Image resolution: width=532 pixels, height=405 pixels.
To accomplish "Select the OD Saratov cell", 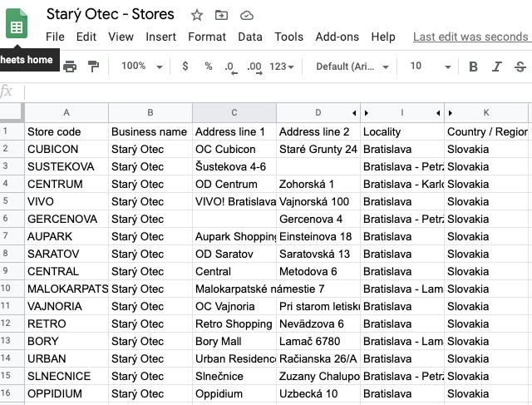I will pyautogui.click(x=234, y=254).
